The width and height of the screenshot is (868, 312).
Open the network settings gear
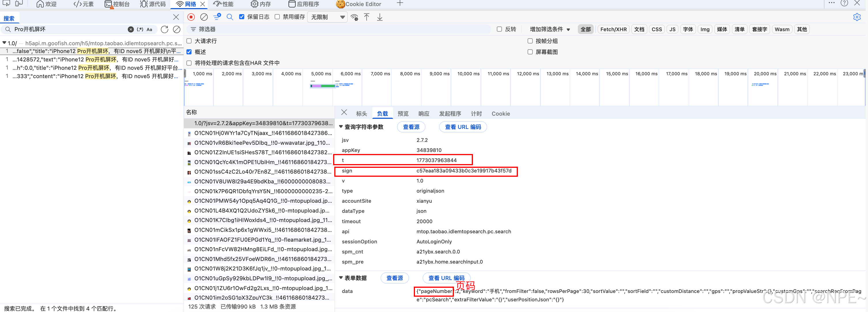pyautogui.click(x=856, y=17)
